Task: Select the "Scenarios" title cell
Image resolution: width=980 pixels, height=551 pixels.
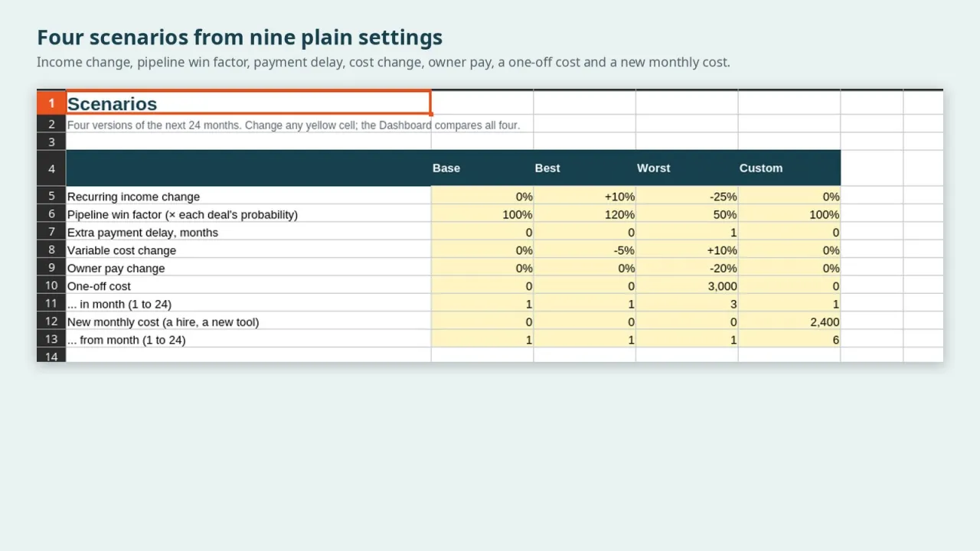Action: (x=249, y=103)
